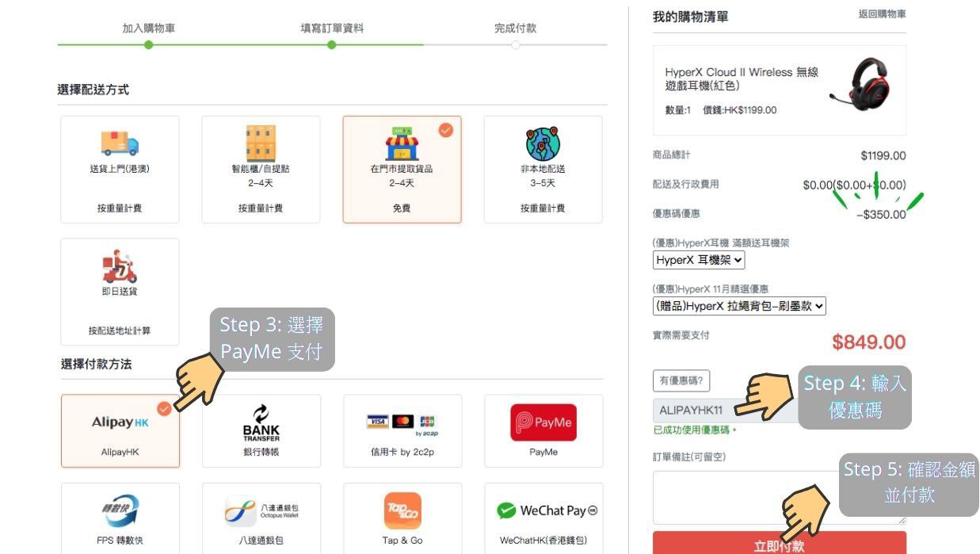
Task: Click 送貨上門(港澳) delivery label
Action: [x=120, y=169]
